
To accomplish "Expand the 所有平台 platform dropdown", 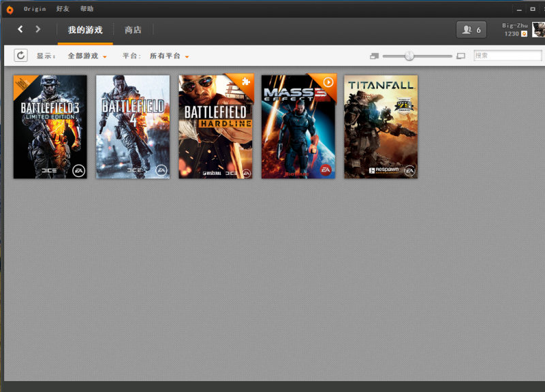I will point(169,56).
